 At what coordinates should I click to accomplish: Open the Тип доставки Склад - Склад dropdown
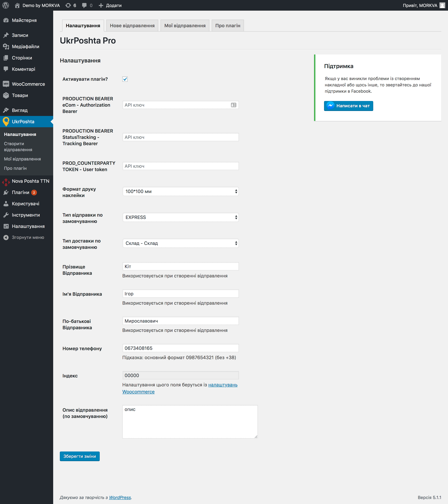click(181, 243)
